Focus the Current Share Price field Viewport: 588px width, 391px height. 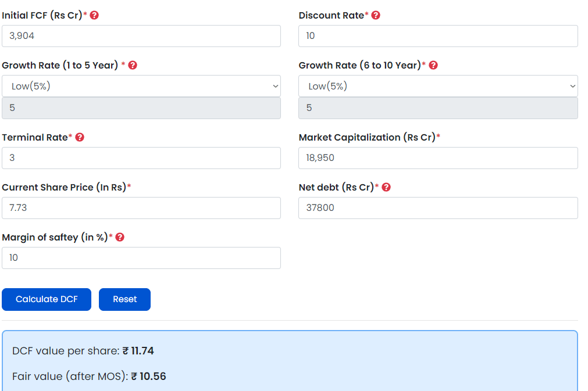pos(141,208)
